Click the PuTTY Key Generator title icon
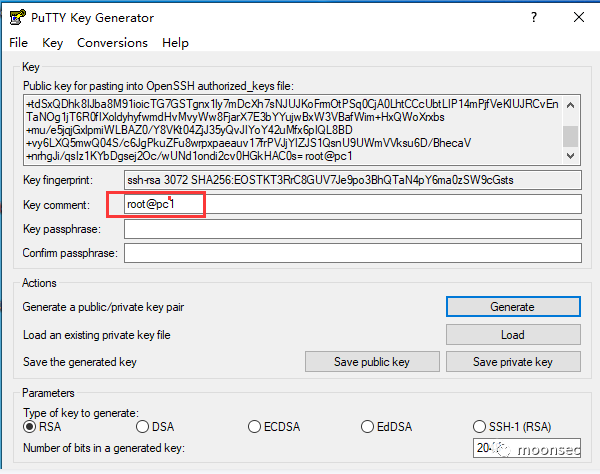Image resolution: width=600 pixels, height=474 pixels. coord(17,17)
